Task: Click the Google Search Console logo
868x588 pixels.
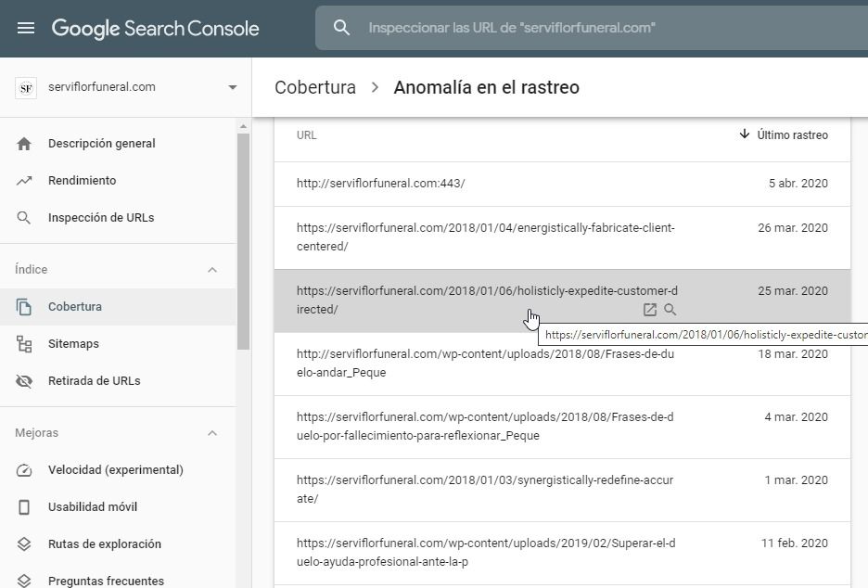Action: click(x=155, y=28)
